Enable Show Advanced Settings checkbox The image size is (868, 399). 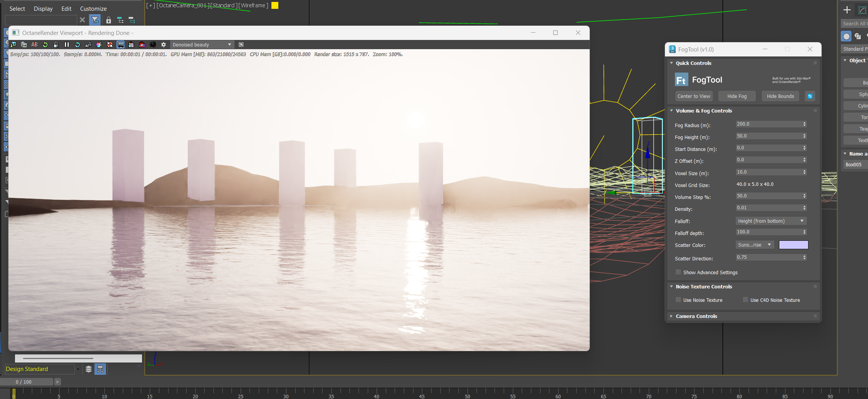pos(678,272)
